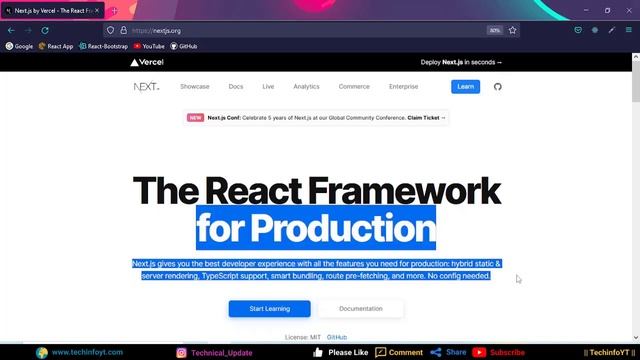The width and height of the screenshot is (640, 360).
Task: Open the GitHub link beside License: MIT
Action: coord(337,337)
